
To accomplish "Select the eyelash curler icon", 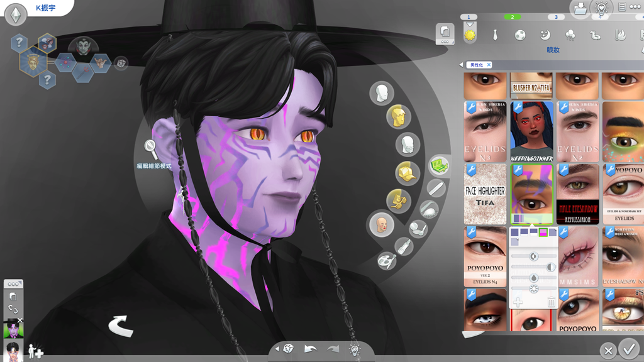I will (x=429, y=209).
